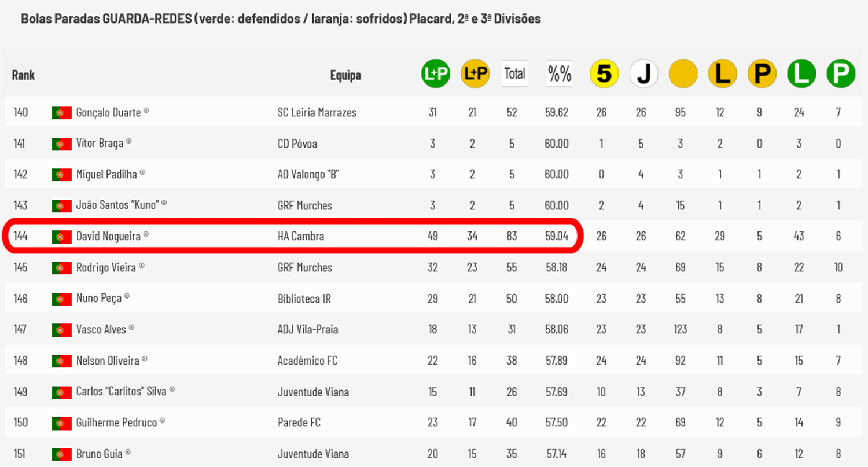868x467 pixels.
Task: Click the orange L column icon
Action: (x=722, y=74)
